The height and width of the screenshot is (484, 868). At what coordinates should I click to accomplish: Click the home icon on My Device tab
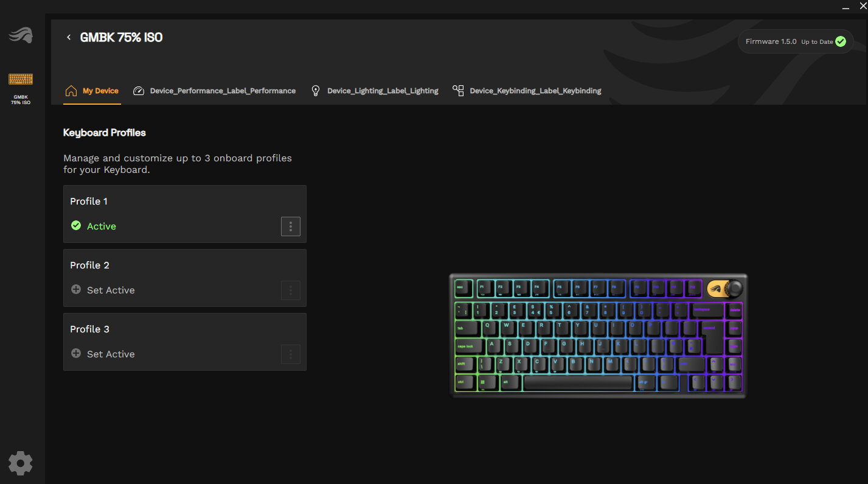[x=71, y=91]
